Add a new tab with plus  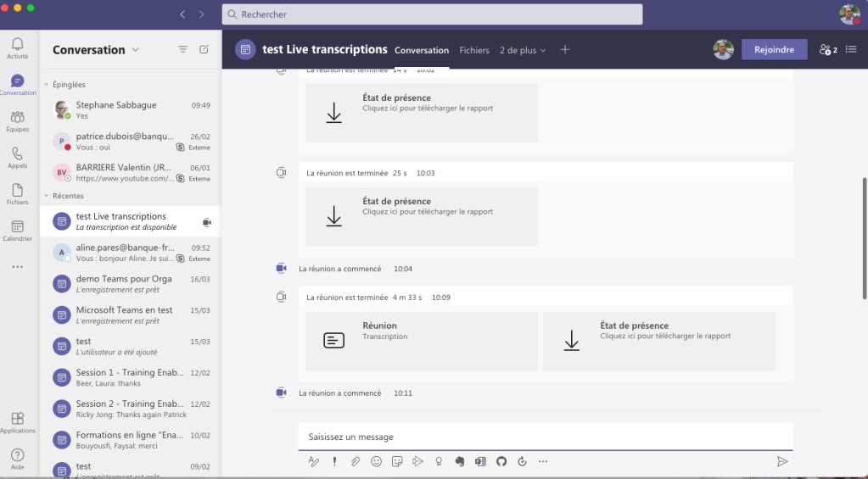pyautogui.click(x=565, y=50)
